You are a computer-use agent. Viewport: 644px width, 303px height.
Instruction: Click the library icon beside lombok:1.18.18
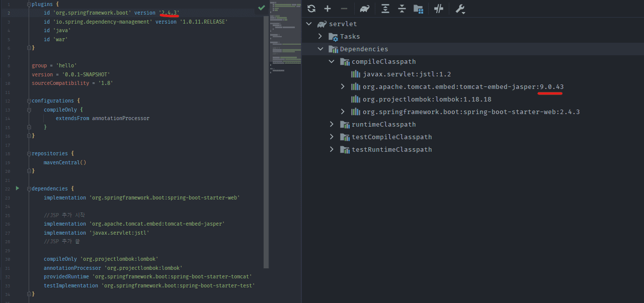[356, 99]
